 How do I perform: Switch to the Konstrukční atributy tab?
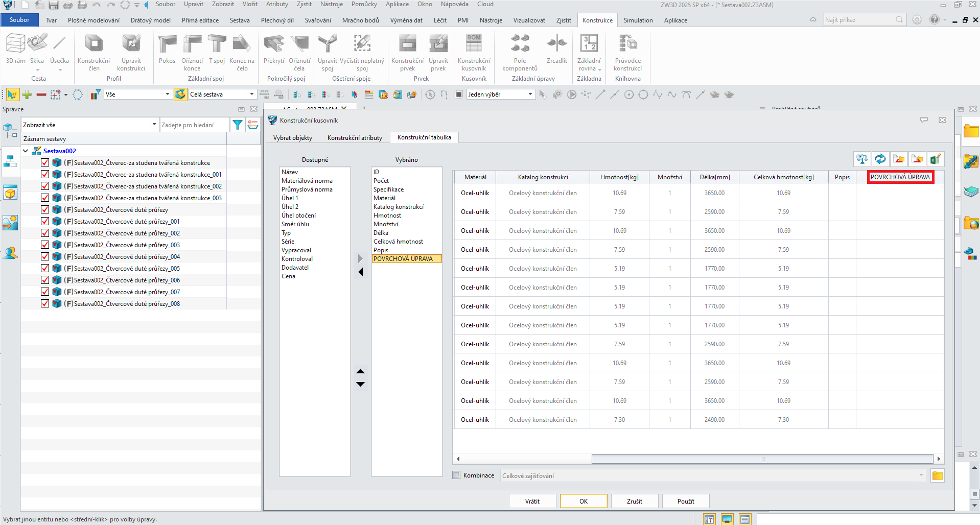point(355,138)
